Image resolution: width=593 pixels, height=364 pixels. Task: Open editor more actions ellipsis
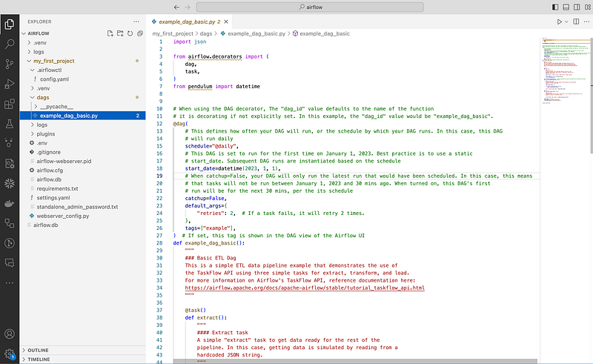(586, 21)
